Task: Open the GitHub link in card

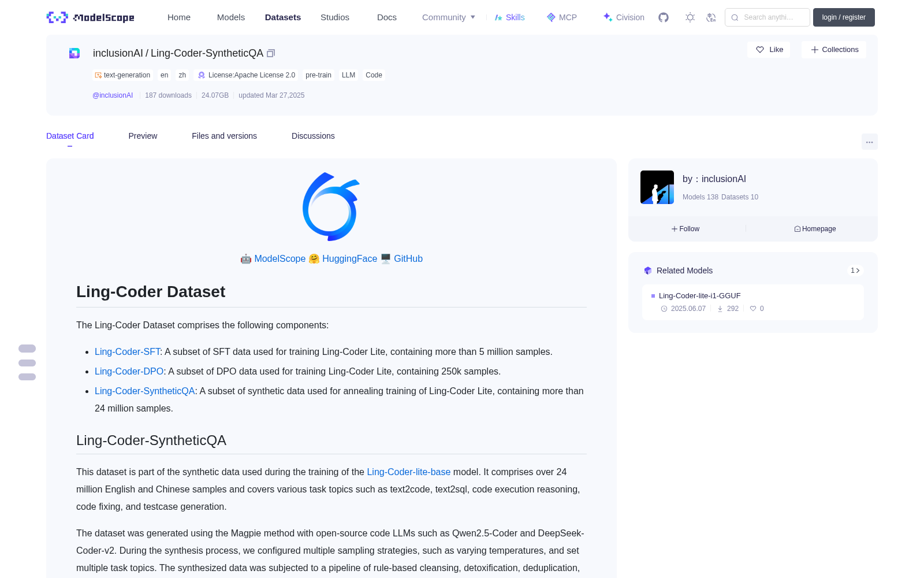Action: point(408,259)
